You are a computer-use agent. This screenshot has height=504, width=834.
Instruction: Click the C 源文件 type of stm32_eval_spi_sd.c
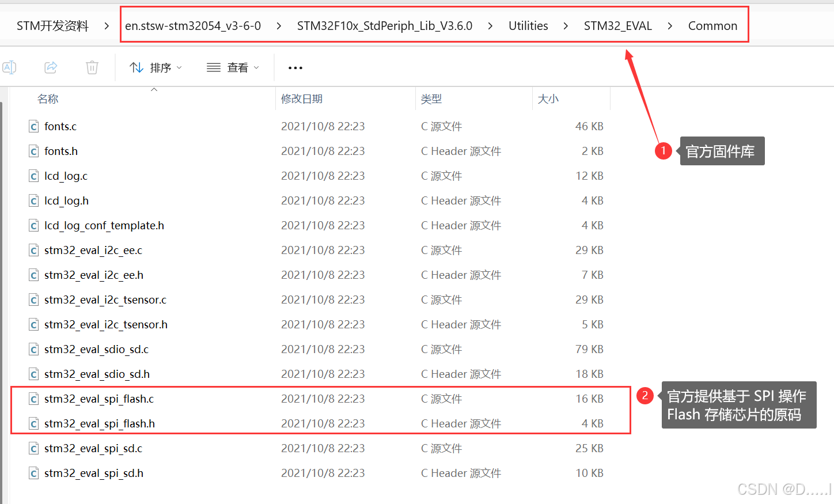click(441, 448)
